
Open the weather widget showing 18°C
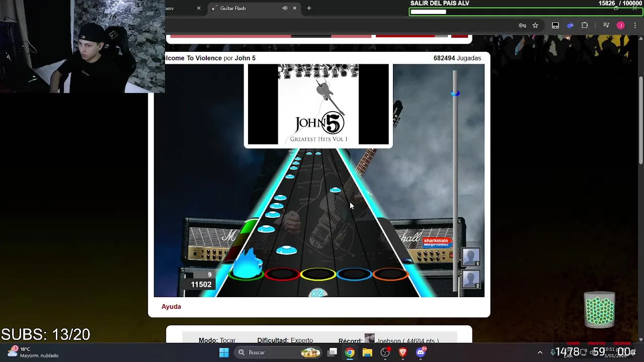(x=33, y=352)
